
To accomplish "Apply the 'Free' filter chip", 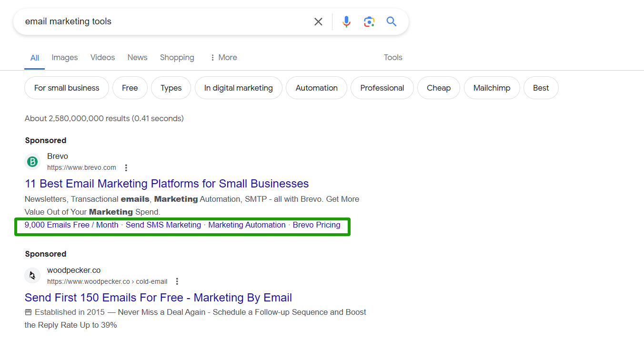I will [130, 88].
